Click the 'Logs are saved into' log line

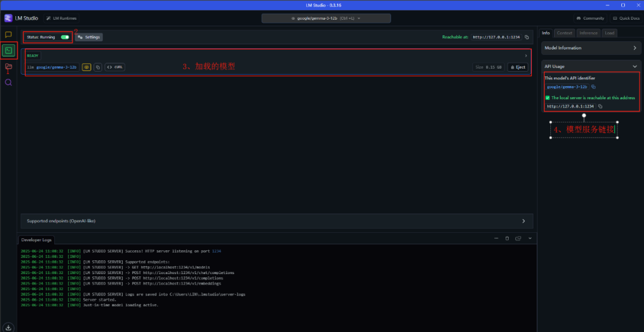click(133, 294)
